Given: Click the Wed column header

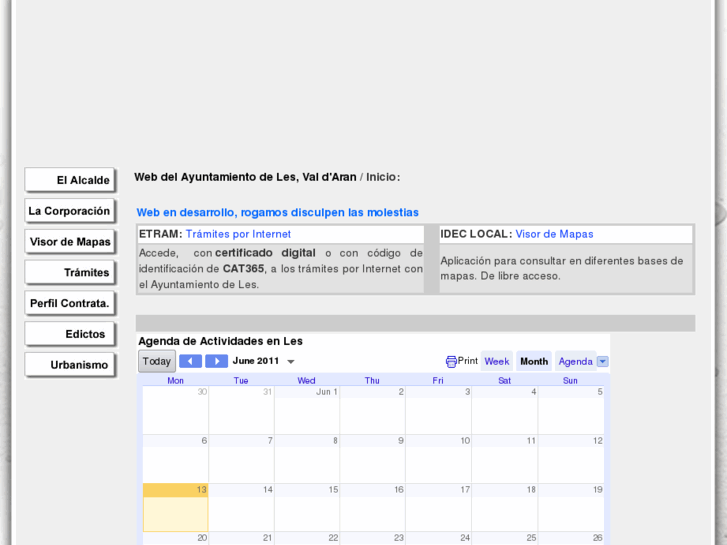Looking at the screenshot, I should click(306, 380).
